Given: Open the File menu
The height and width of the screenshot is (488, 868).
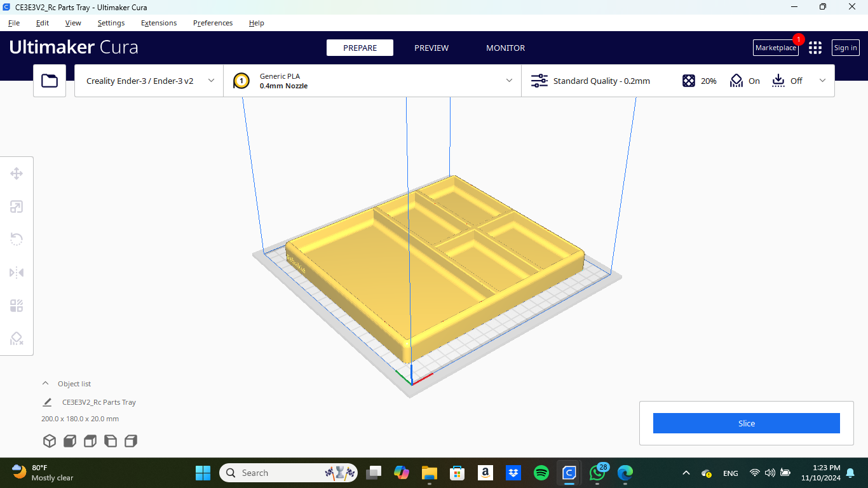Looking at the screenshot, I should pos(14,23).
